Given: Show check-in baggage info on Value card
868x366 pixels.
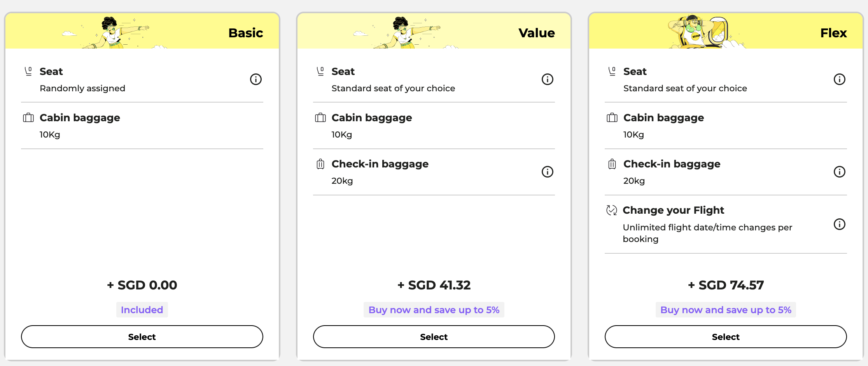Looking at the screenshot, I should pos(547,172).
